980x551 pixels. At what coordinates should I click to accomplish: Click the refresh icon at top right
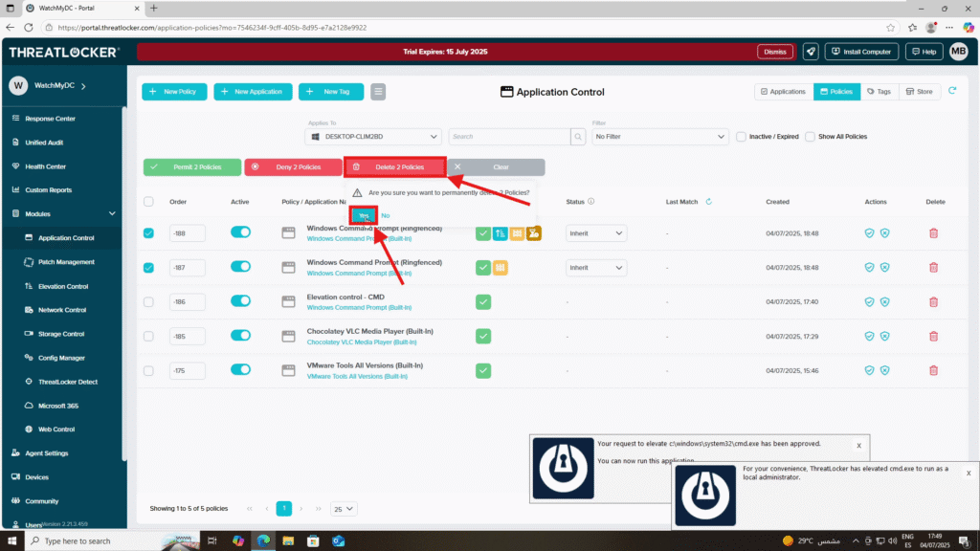pyautogui.click(x=952, y=91)
